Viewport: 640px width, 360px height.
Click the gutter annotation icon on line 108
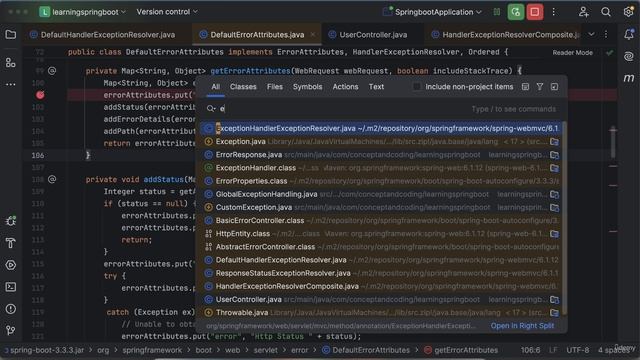(52, 179)
